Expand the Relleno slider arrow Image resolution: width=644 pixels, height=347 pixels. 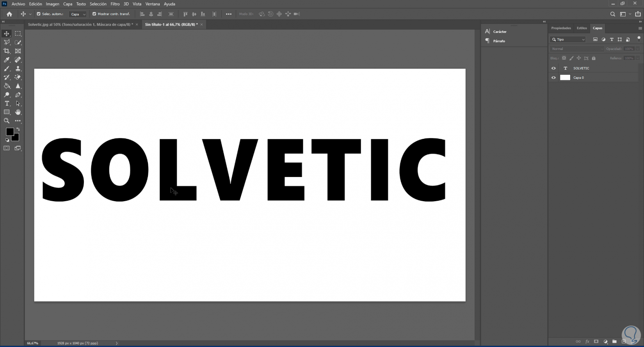638,58
